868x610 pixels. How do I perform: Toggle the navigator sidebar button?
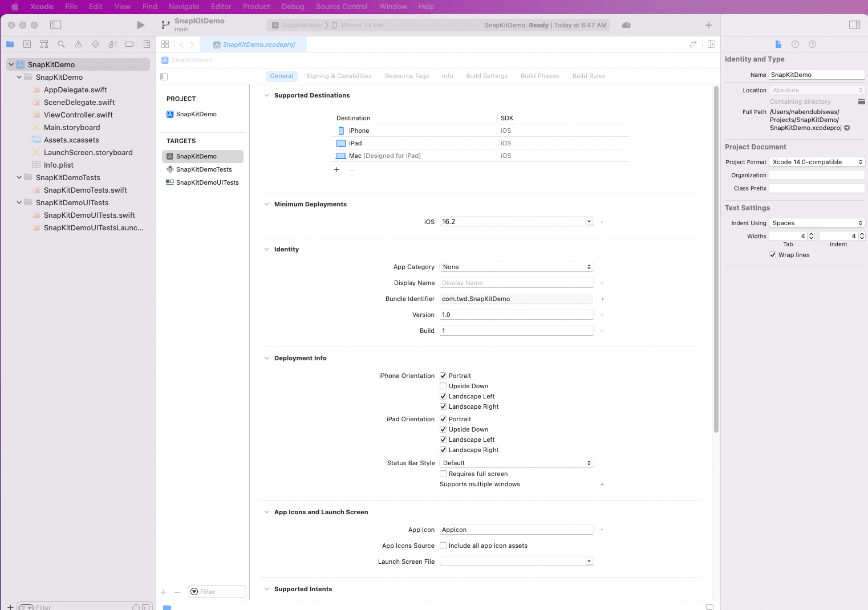[55, 25]
